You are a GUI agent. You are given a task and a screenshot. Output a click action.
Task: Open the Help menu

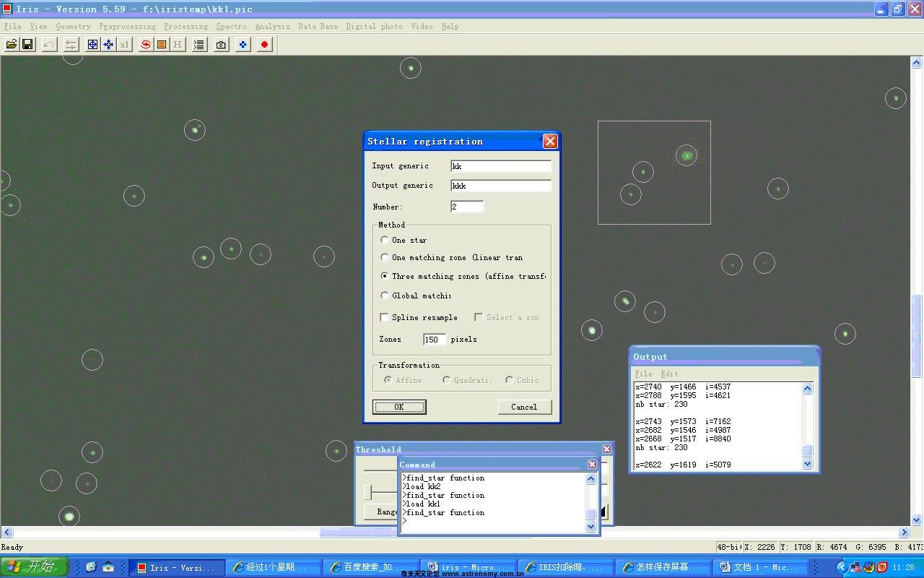pos(450,27)
